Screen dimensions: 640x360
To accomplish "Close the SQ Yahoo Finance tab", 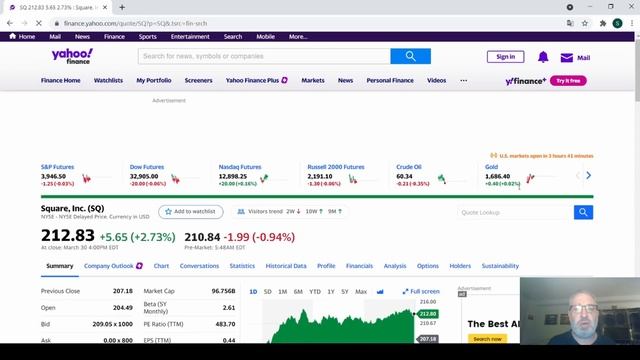I will pyautogui.click(x=105, y=7).
